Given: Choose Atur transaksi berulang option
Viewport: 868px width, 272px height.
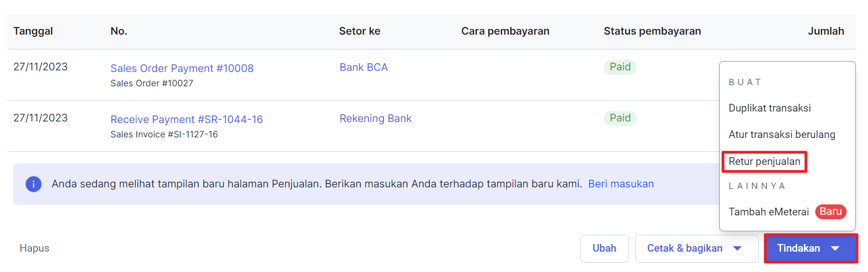Looking at the screenshot, I should pyautogui.click(x=782, y=134).
